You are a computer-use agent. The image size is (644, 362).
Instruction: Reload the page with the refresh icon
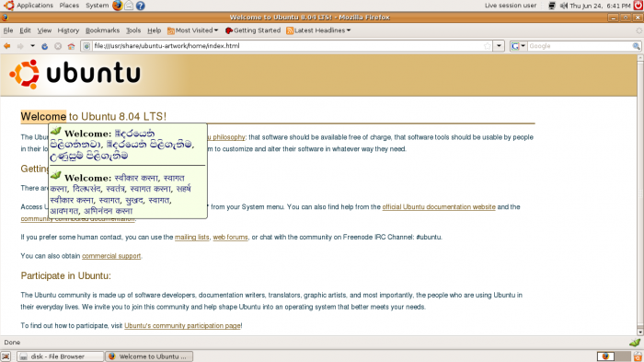pos(44,46)
